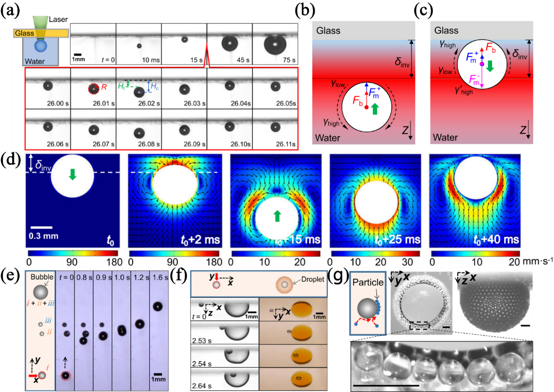Select the '26.03 s' frame
The image size is (554, 392).
pos(184,88)
